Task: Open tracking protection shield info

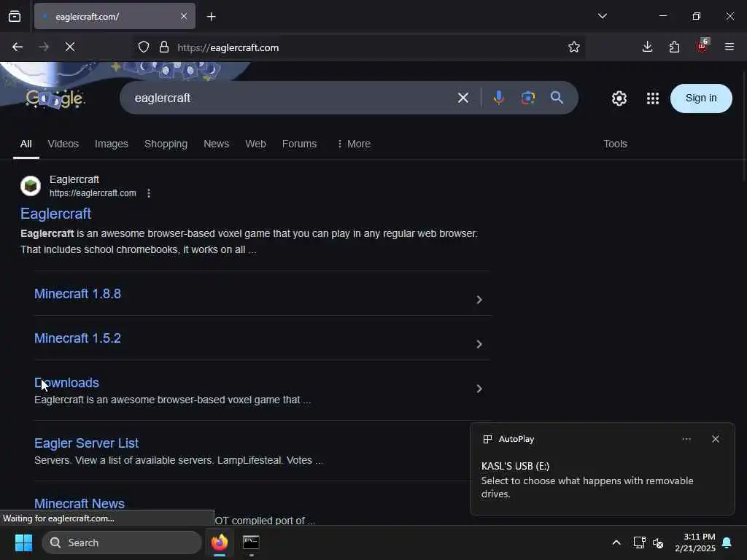Action: tap(144, 47)
